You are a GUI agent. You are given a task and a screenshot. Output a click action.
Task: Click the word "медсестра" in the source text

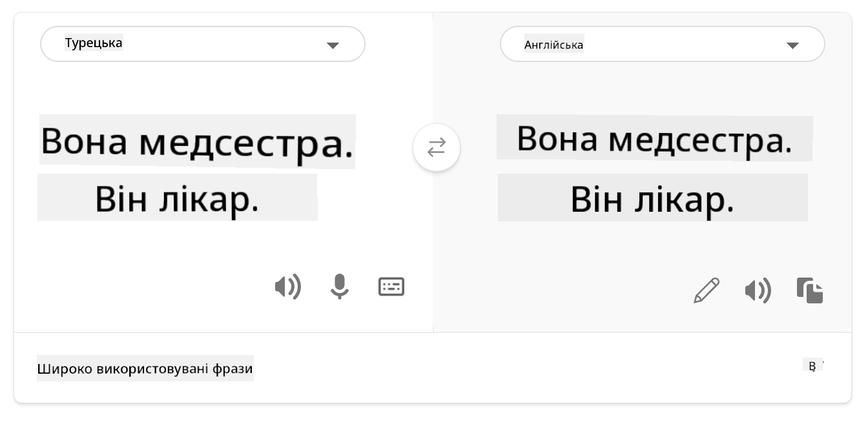coord(246,143)
